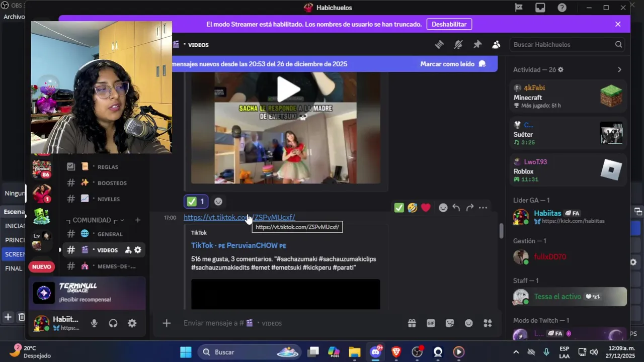This screenshot has height=362, width=644.
Task: Open the REGLAS channel
Action: [105, 167]
